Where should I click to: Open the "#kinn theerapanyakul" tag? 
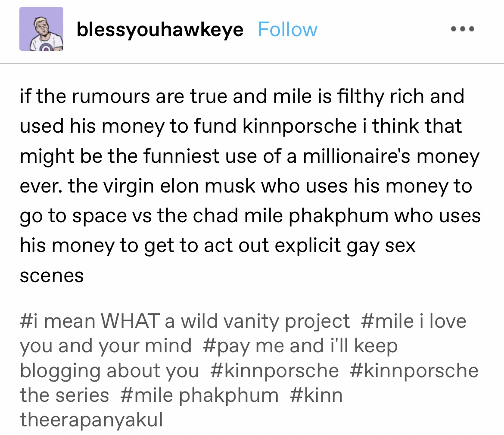(x=316, y=395)
